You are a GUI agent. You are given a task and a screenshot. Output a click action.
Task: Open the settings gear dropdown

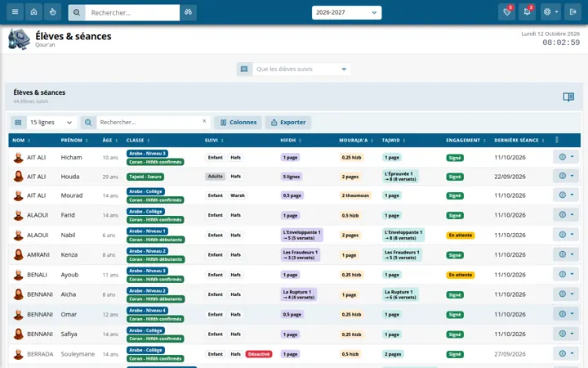pyautogui.click(x=551, y=12)
